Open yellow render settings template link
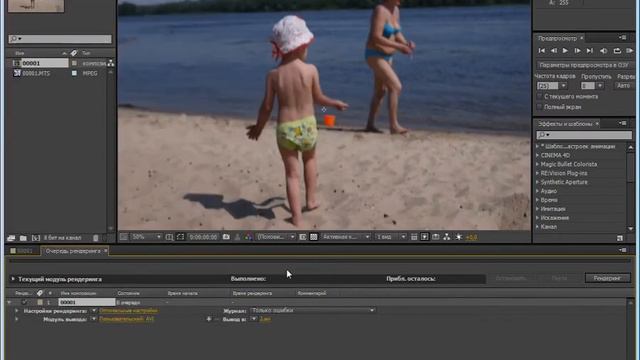The image size is (640, 360). click(x=129, y=311)
